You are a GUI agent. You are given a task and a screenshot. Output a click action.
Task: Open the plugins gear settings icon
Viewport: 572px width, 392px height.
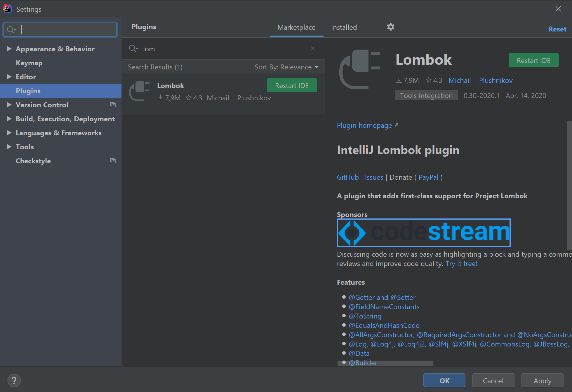pos(390,27)
